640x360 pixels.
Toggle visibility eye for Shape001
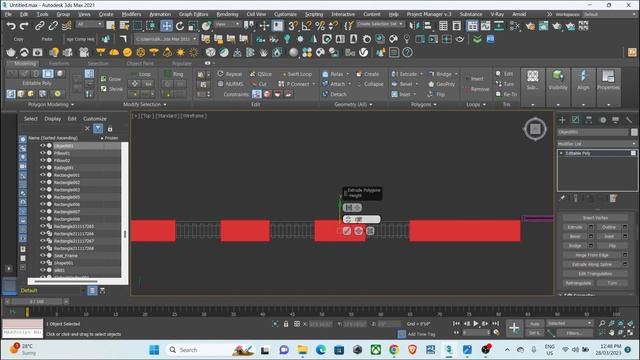tap(42, 263)
